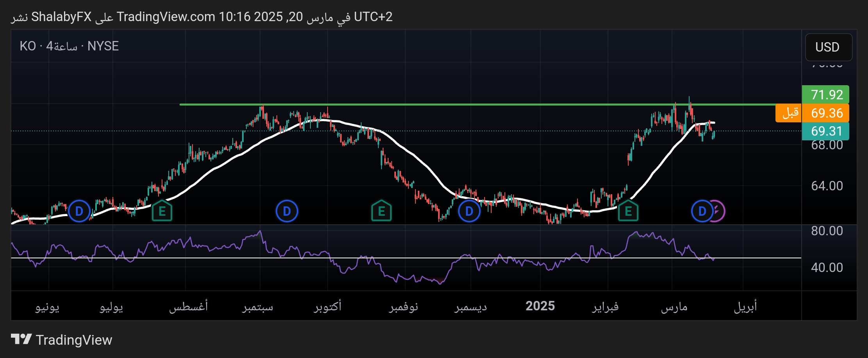Click the dividend D marker in December

click(x=469, y=211)
